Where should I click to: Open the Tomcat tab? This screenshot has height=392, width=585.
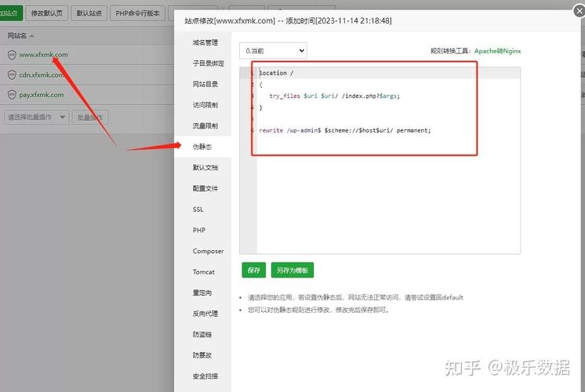tap(204, 272)
